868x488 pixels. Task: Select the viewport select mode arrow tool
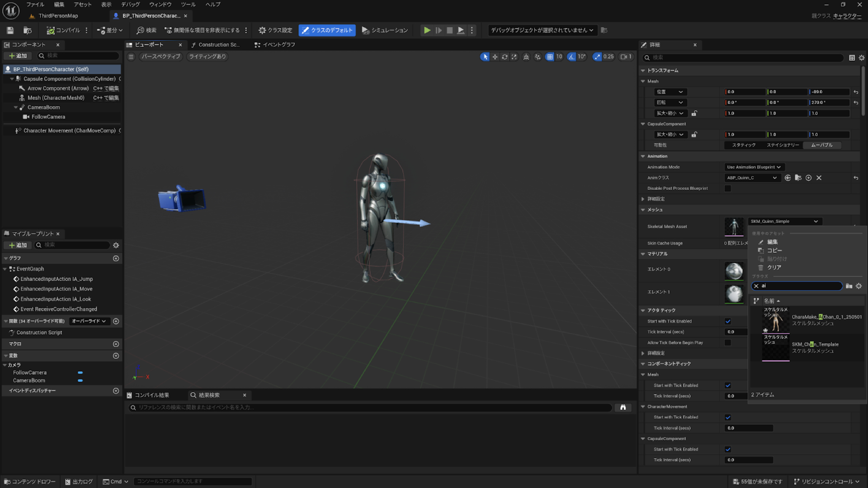pos(485,57)
